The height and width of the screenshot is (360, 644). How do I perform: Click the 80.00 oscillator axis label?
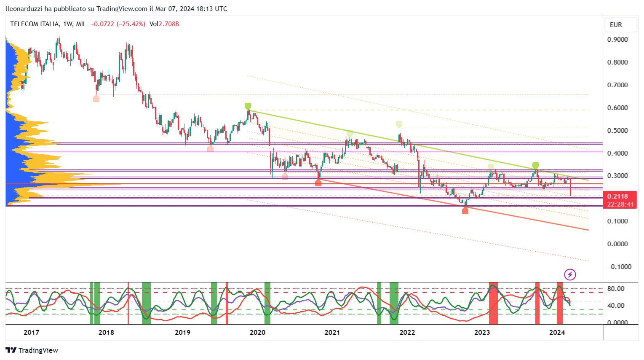pos(616,289)
